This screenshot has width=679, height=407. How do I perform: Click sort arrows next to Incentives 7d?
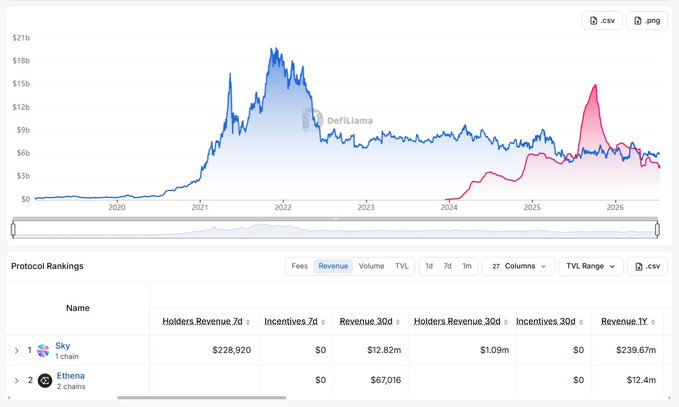(323, 322)
